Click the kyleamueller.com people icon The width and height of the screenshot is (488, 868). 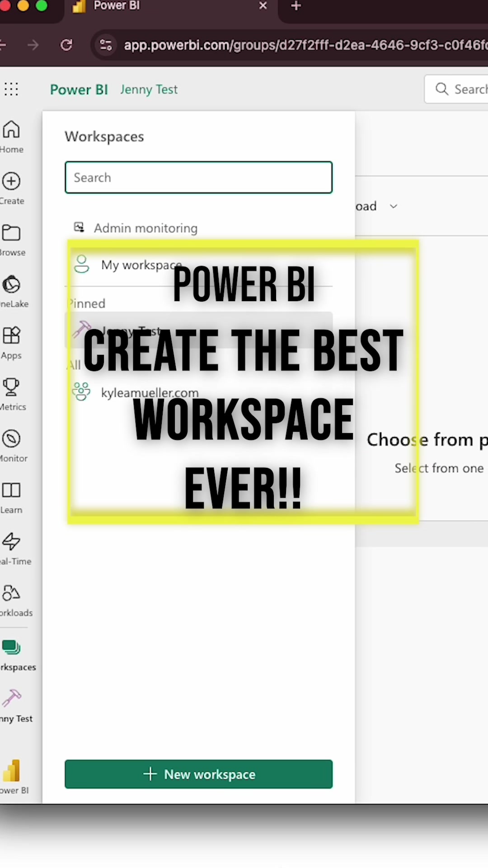[x=81, y=392]
